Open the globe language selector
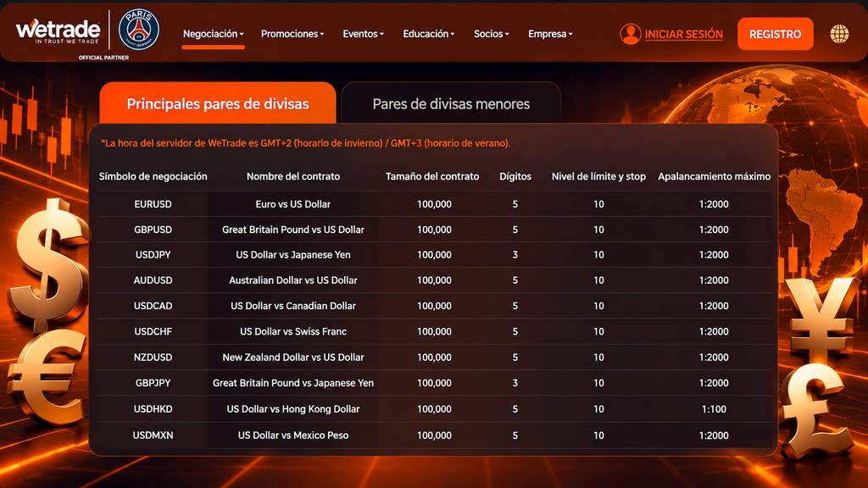868x488 pixels. (x=839, y=34)
